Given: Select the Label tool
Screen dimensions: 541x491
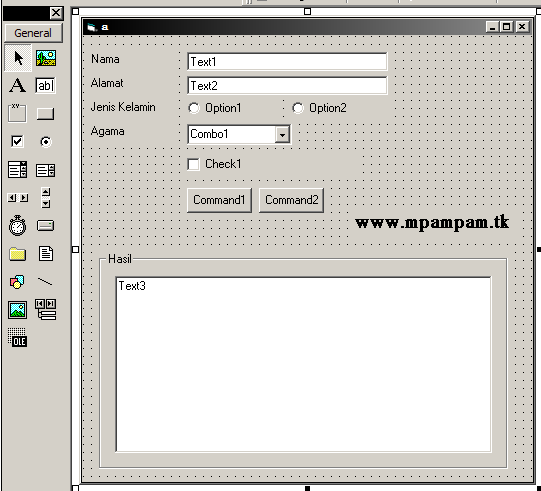Looking at the screenshot, I should [x=17, y=85].
